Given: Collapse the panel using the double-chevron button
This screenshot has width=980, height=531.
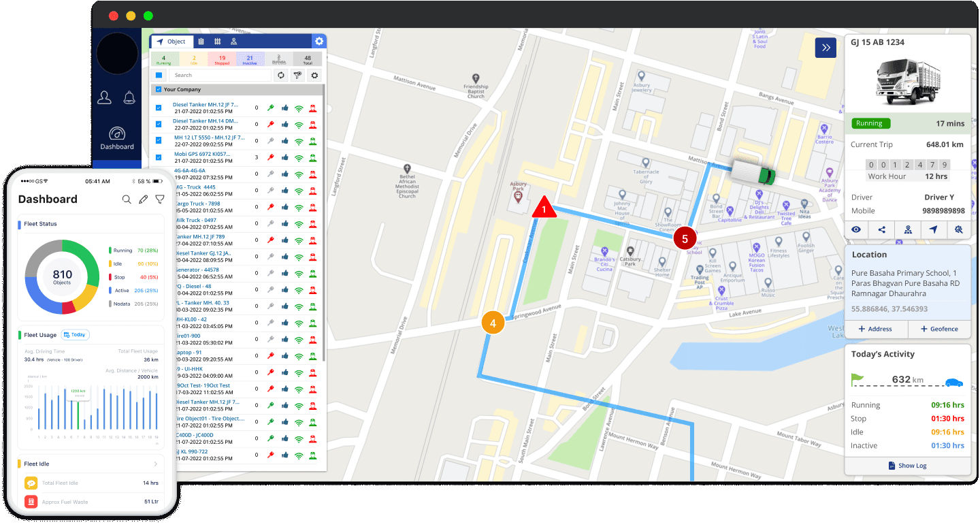Looking at the screenshot, I should (x=826, y=48).
